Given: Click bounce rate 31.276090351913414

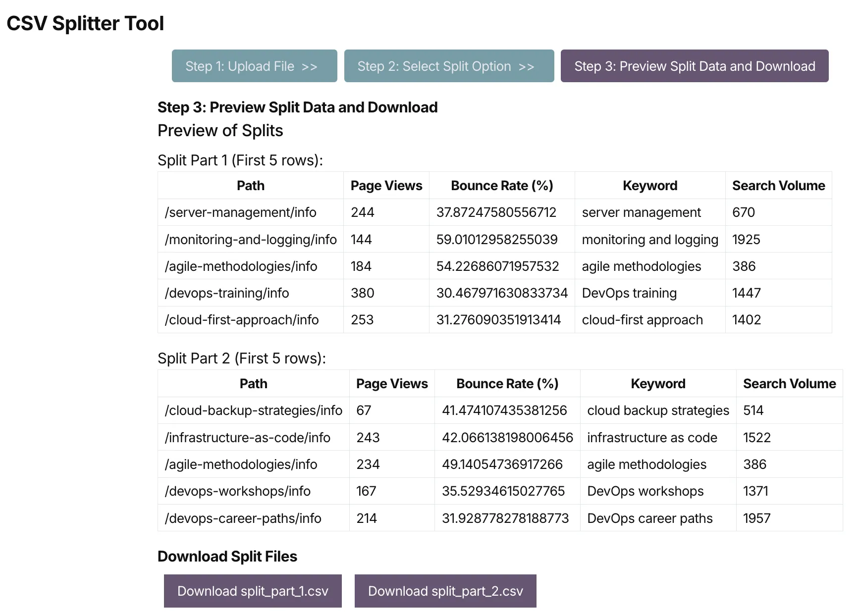Looking at the screenshot, I should pos(502,320).
